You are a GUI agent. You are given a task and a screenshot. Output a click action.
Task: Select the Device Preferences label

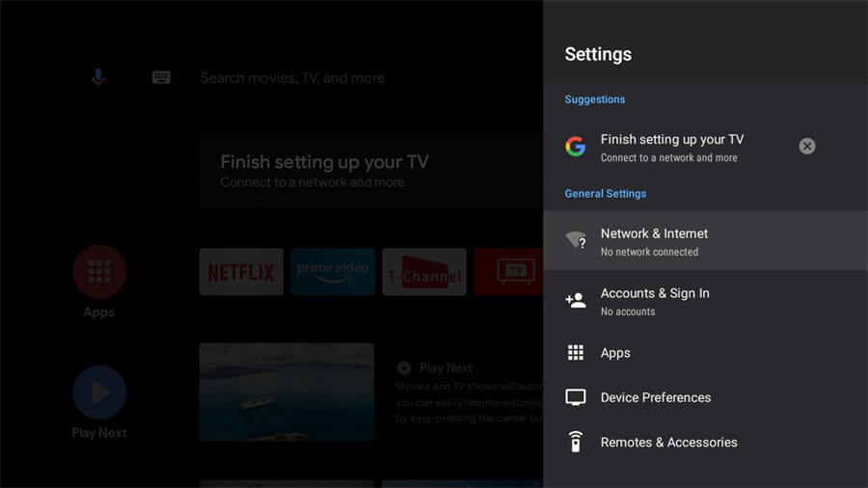[x=656, y=397]
